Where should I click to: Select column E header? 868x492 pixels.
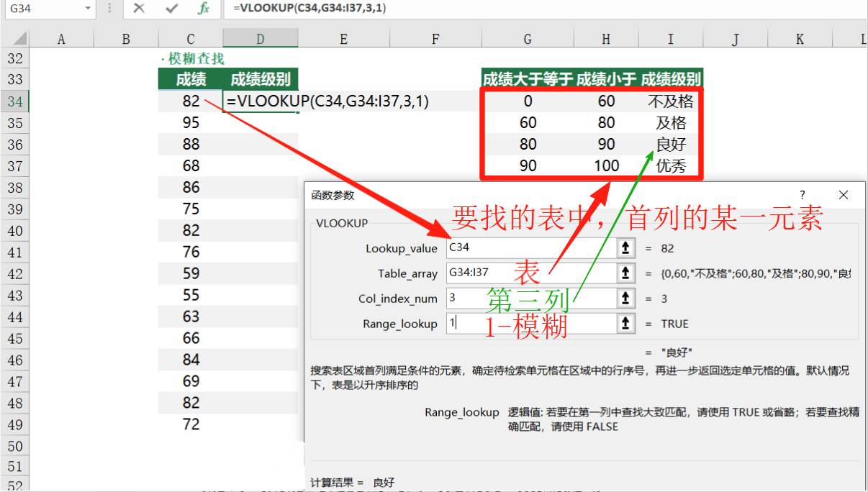(343, 40)
